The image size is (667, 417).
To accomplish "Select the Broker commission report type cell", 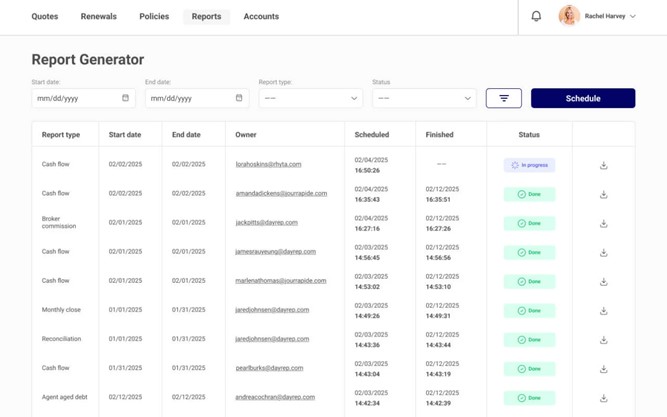I will click(59, 223).
